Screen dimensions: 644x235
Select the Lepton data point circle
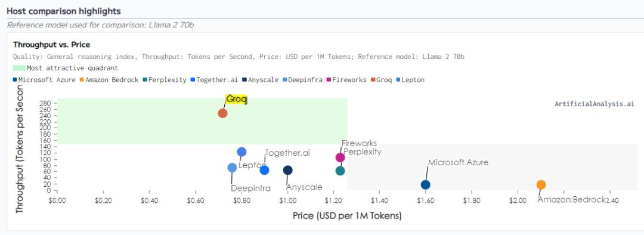click(242, 152)
